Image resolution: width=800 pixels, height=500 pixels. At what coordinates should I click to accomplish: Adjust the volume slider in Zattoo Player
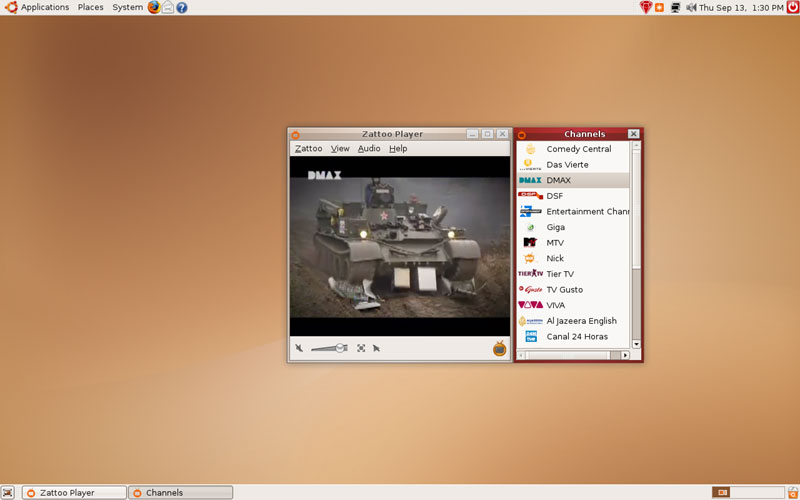(330, 348)
